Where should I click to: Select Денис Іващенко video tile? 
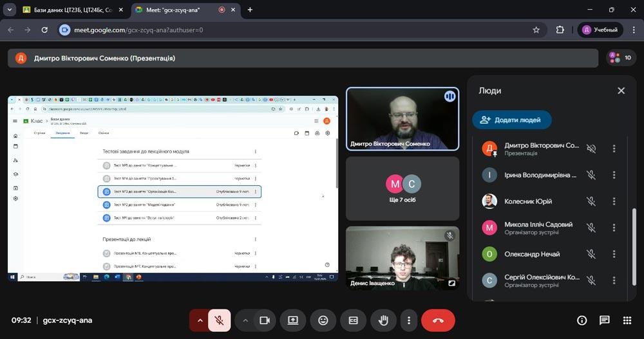click(x=402, y=257)
